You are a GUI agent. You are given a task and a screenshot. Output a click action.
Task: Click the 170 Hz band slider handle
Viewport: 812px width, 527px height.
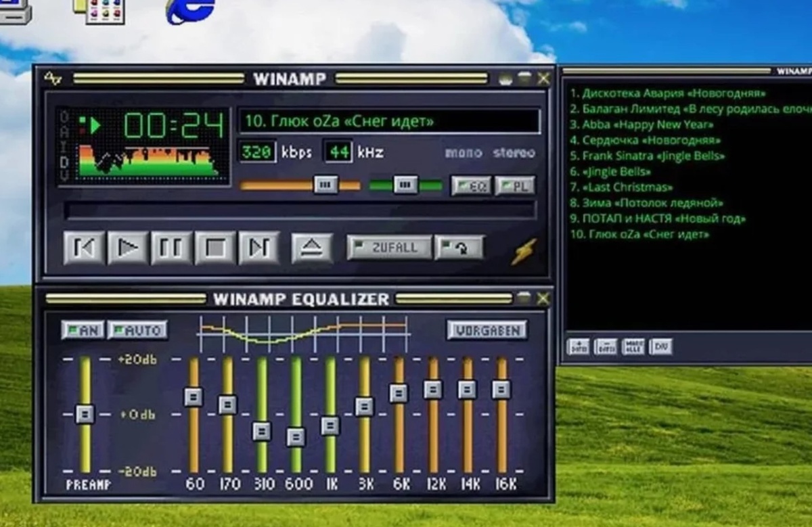(227, 405)
